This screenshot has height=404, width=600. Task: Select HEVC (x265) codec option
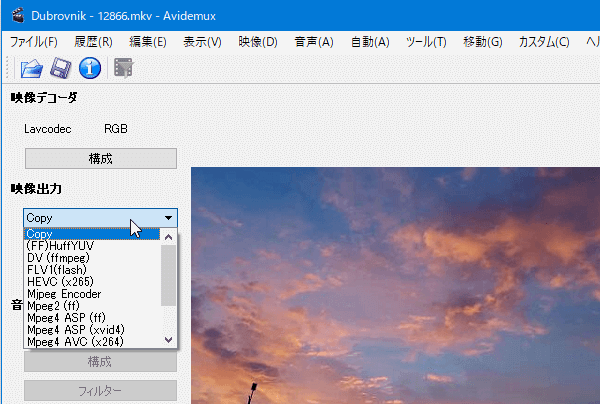point(92,282)
